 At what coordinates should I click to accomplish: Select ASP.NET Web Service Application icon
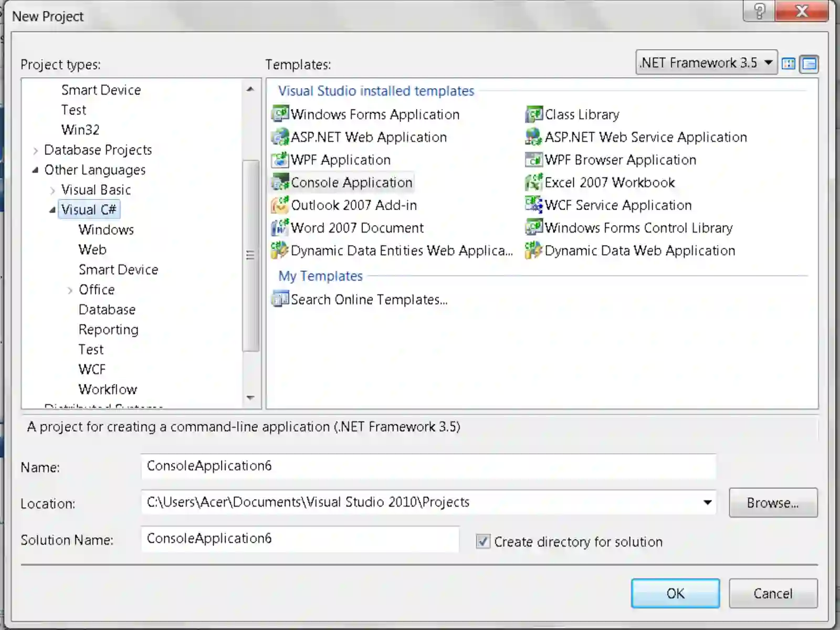tap(534, 137)
